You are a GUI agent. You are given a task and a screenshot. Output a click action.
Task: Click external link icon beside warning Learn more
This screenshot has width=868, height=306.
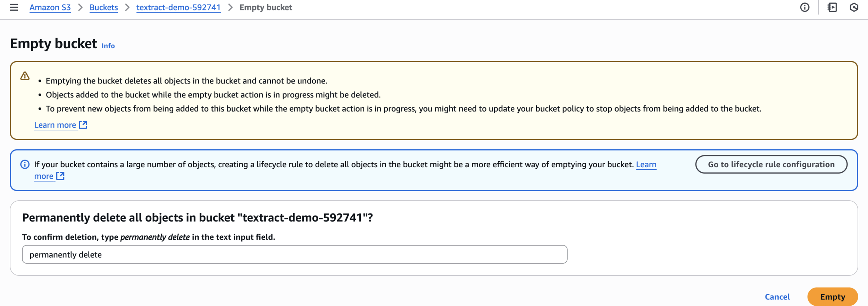click(x=83, y=125)
